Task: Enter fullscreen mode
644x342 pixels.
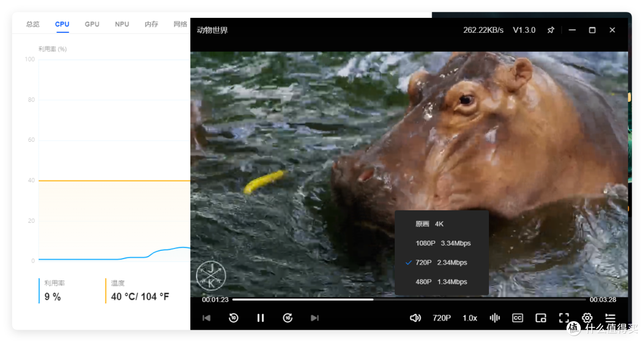Action: click(x=564, y=318)
